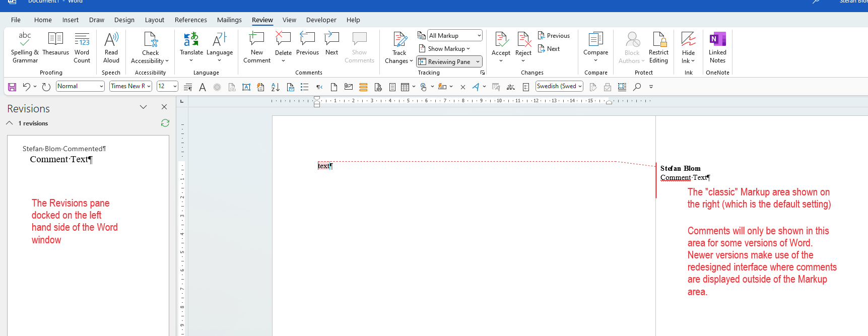The width and height of the screenshot is (868, 336).
Task: Jump to Previous change
Action: (554, 36)
